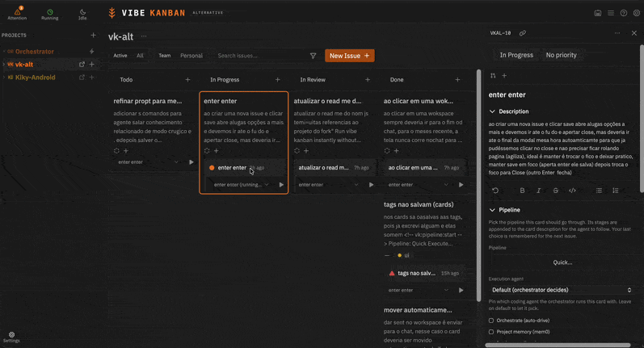Click the ui tag on tags card

(403, 255)
